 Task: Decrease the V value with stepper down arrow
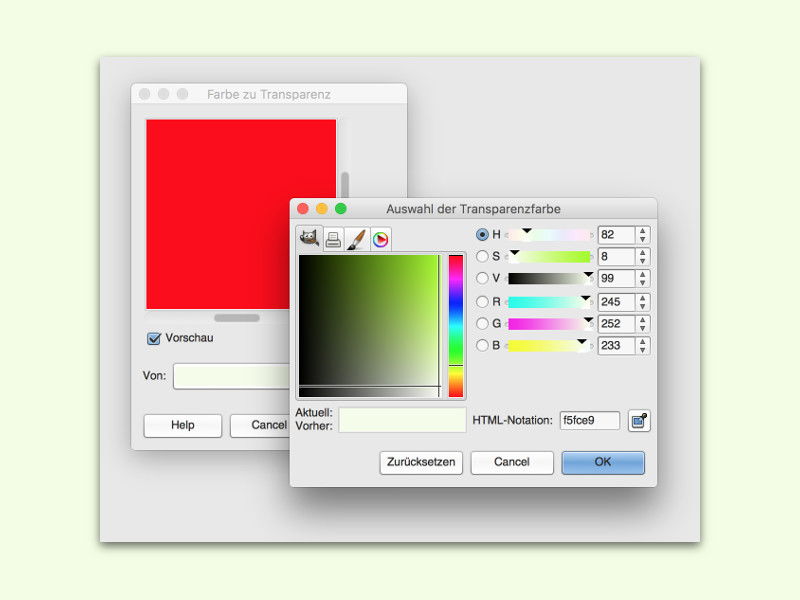tap(643, 283)
